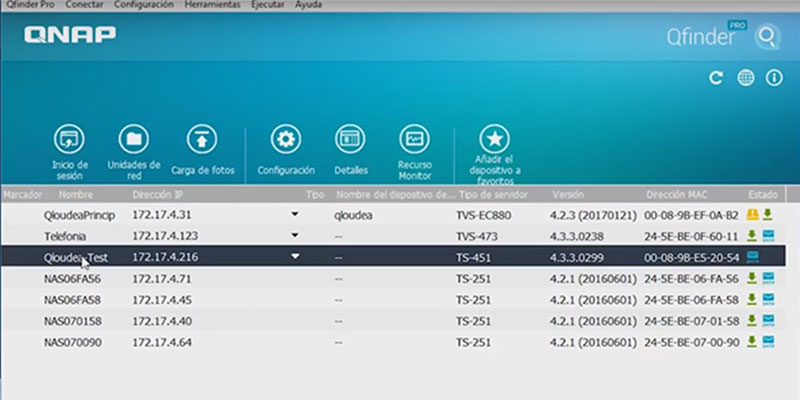The image size is (800, 400).
Task: Open the Conectar menu
Action: pos(84,5)
